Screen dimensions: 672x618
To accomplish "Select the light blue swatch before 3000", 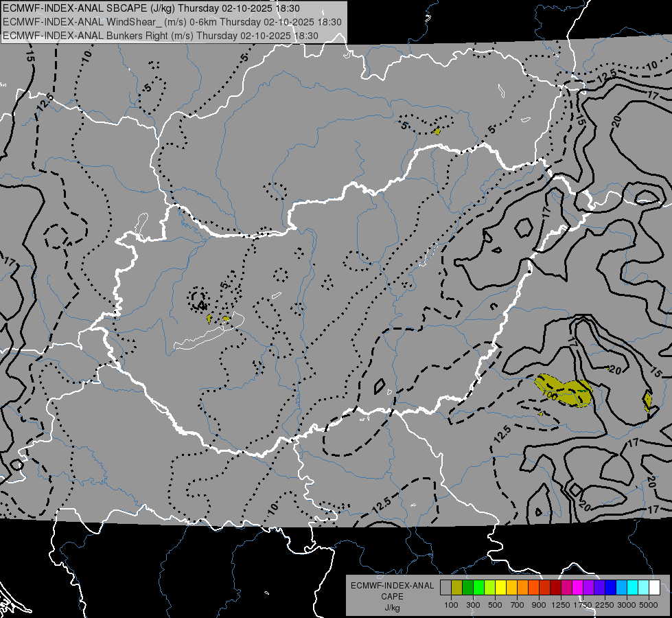I will point(621,588).
